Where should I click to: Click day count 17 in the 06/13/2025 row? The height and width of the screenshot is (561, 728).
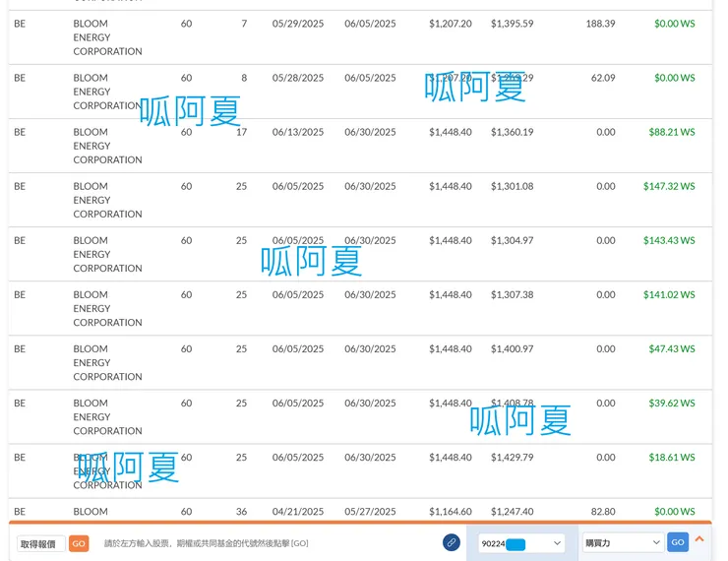click(x=241, y=132)
